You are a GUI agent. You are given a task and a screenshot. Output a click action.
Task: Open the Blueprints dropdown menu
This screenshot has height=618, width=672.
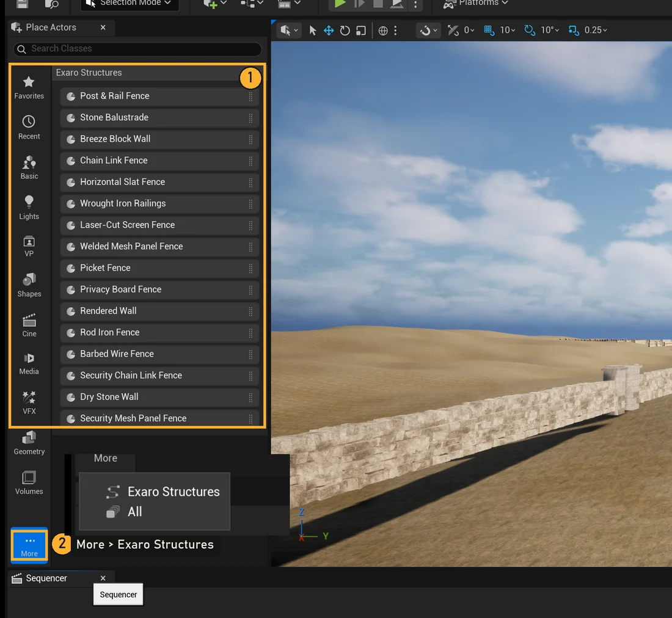252,4
